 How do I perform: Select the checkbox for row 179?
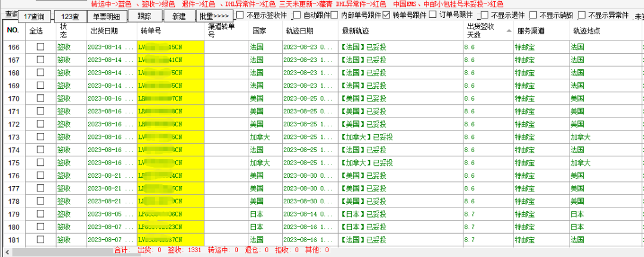point(41,214)
